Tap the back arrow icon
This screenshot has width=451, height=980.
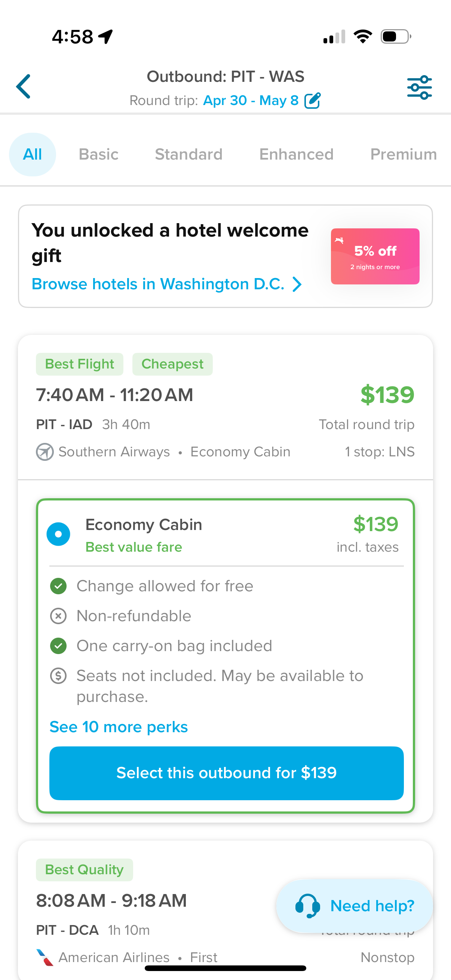click(24, 87)
